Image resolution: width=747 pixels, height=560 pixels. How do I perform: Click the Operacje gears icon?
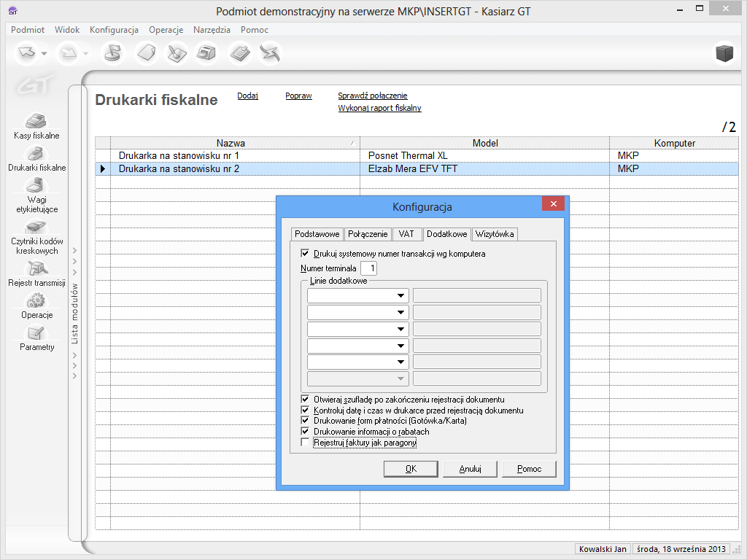coord(36,300)
